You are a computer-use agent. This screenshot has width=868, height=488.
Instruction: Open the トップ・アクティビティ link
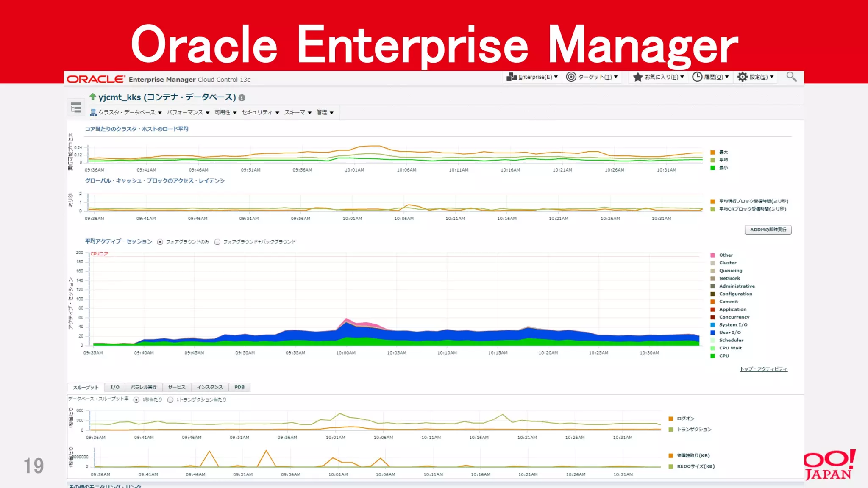(763, 369)
